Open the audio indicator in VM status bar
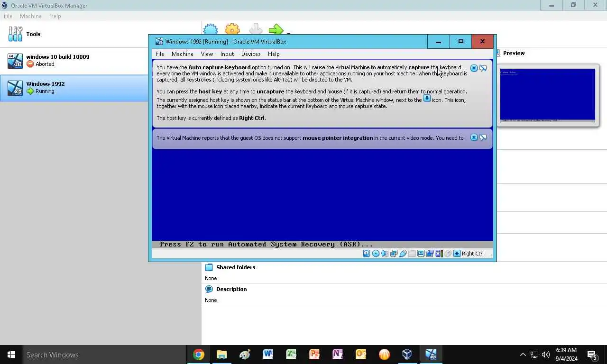This screenshot has height=364, width=607. 385,254
